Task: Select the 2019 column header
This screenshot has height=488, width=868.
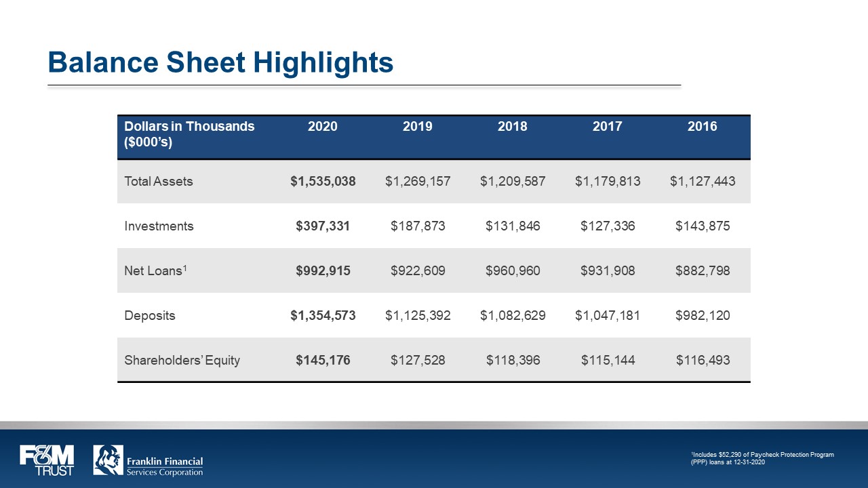Action: 418,127
